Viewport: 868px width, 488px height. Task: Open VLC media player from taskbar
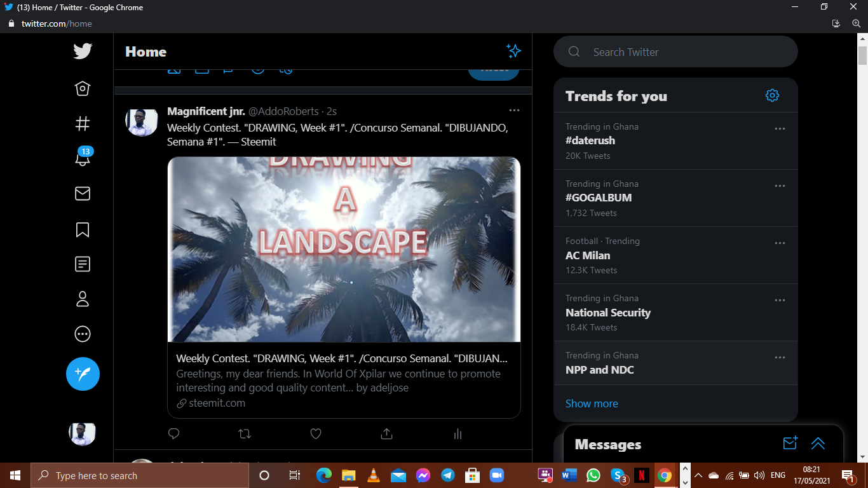pos(374,475)
